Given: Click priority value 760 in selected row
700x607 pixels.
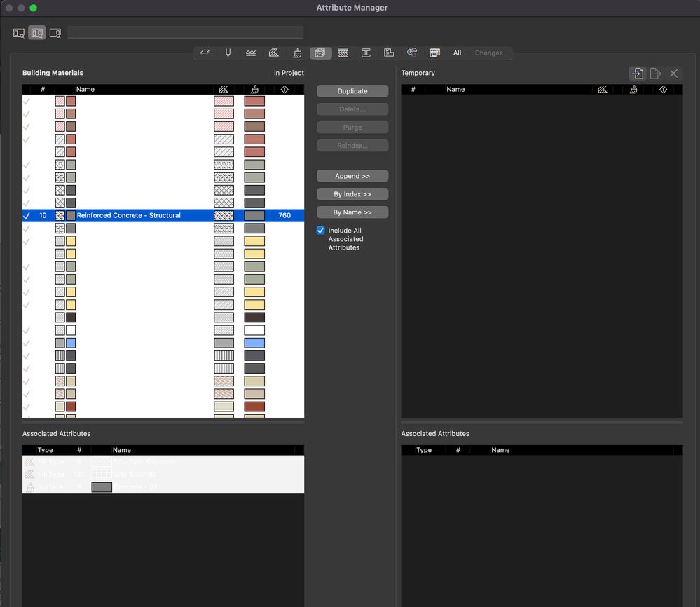Looking at the screenshot, I should click(x=284, y=215).
